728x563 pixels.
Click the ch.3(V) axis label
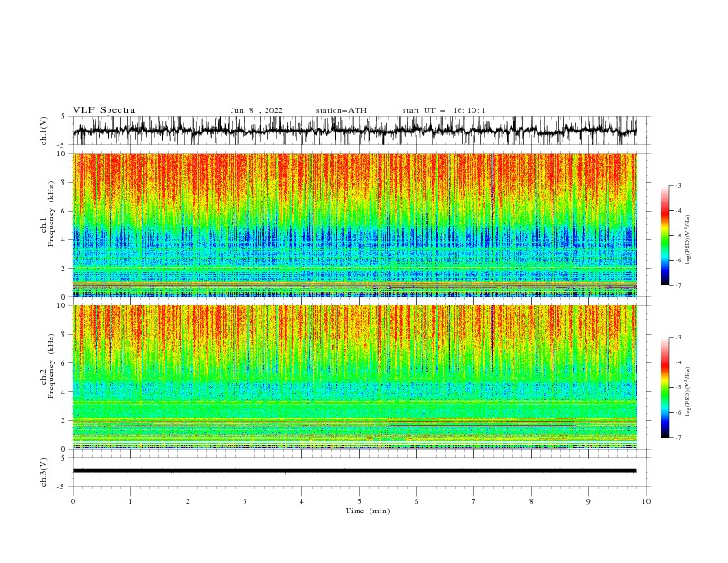(x=44, y=472)
